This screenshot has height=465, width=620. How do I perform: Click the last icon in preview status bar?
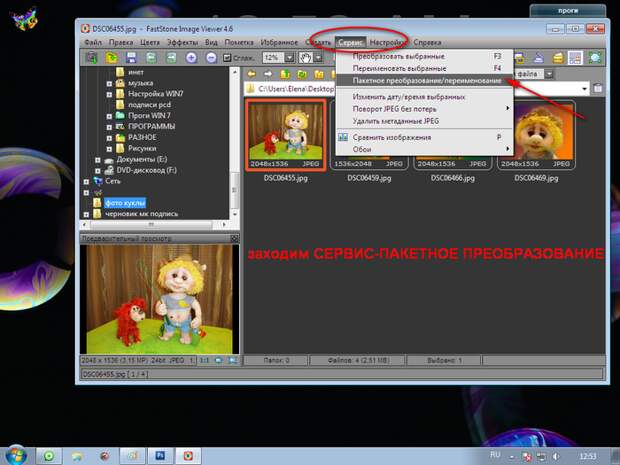pos(232,360)
